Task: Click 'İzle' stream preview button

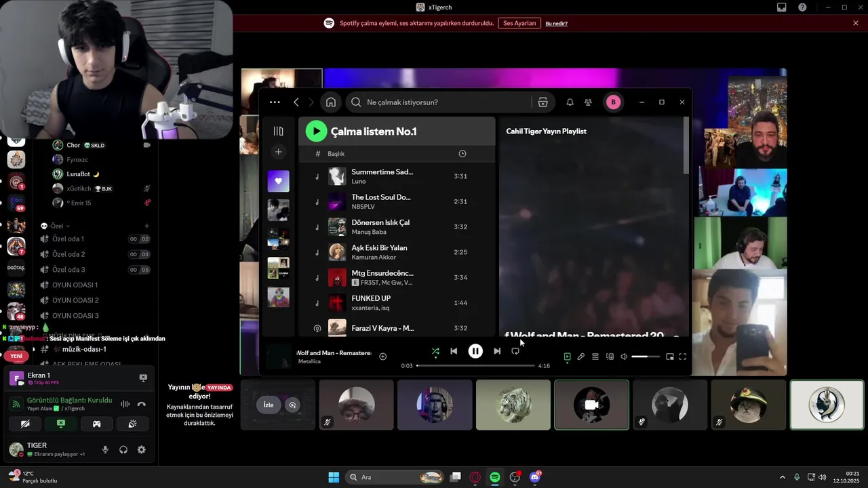Action: click(x=269, y=405)
